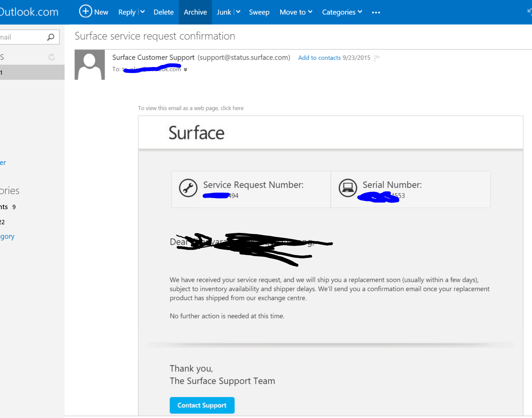Open the more actions ellipsis menu
The width and height of the screenshot is (532, 418).
click(x=376, y=12)
